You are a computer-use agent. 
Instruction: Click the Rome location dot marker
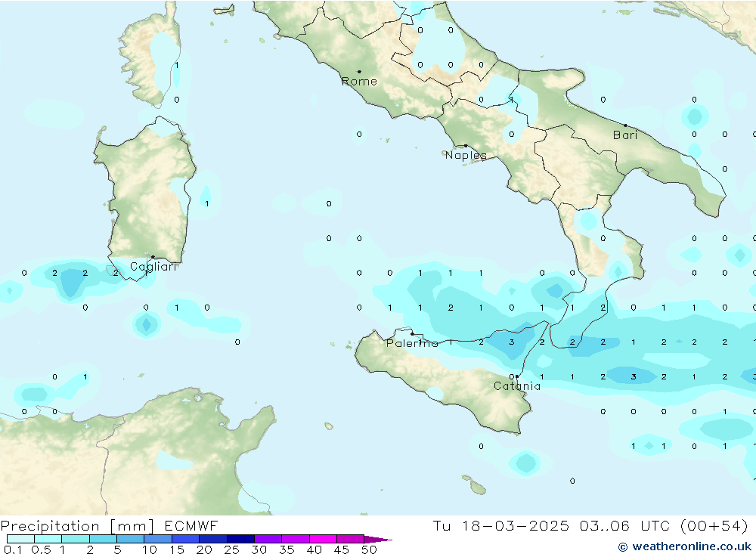pos(359,72)
